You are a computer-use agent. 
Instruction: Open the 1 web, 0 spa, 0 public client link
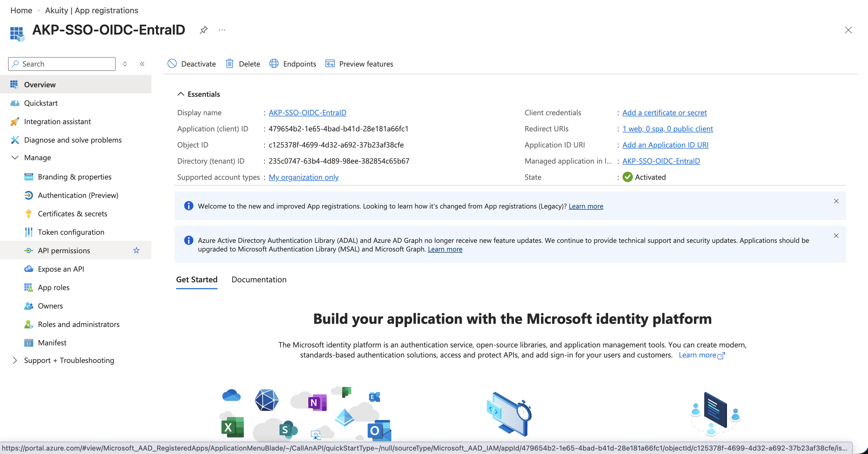click(667, 129)
